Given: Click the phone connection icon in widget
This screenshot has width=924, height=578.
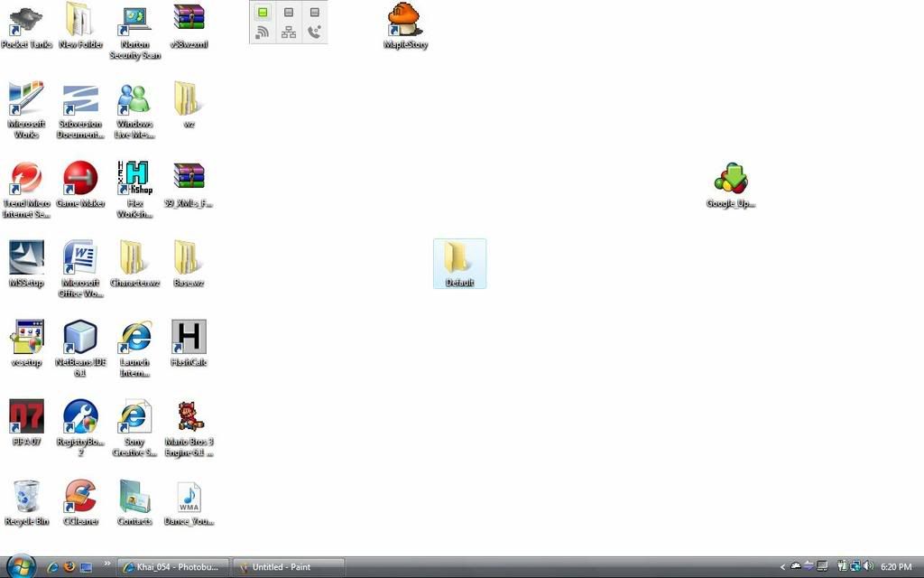Looking at the screenshot, I should coord(315,33).
